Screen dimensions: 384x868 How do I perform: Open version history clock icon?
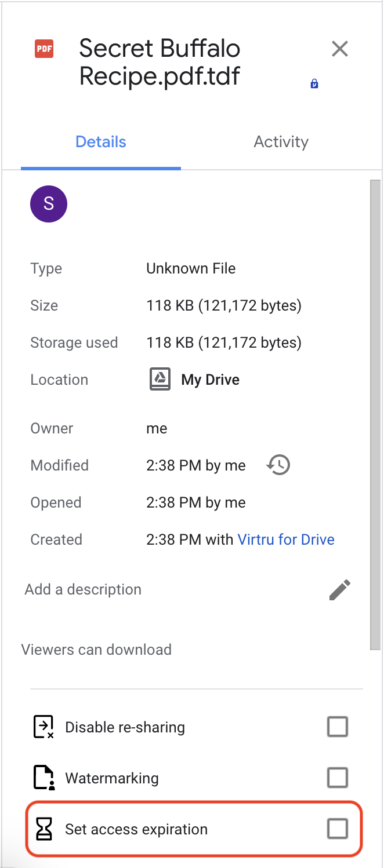[x=278, y=465]
